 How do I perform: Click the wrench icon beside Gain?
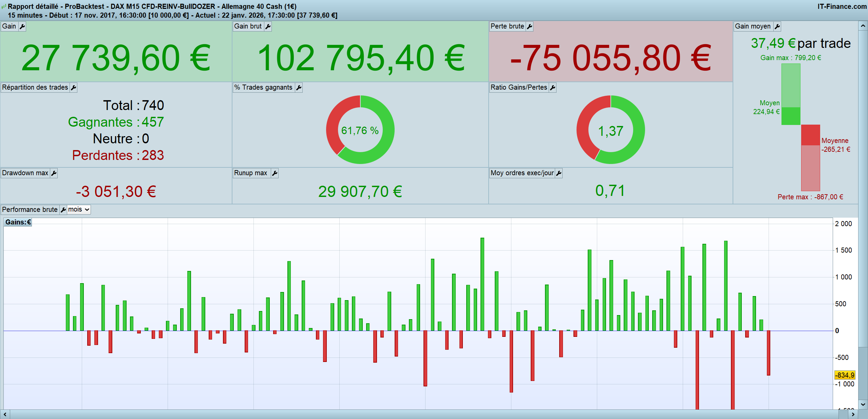tap(22, 26)
